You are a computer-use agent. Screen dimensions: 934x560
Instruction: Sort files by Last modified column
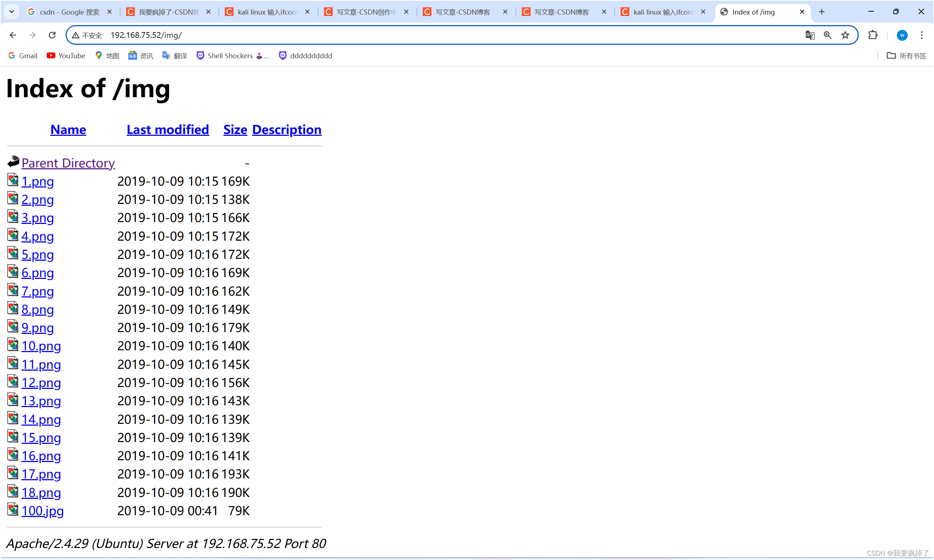pyautogui.click(x=168, y=129)
